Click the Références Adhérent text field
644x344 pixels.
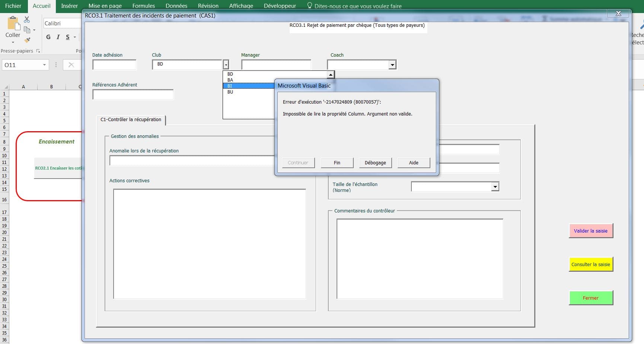click(x=133, y=95)
